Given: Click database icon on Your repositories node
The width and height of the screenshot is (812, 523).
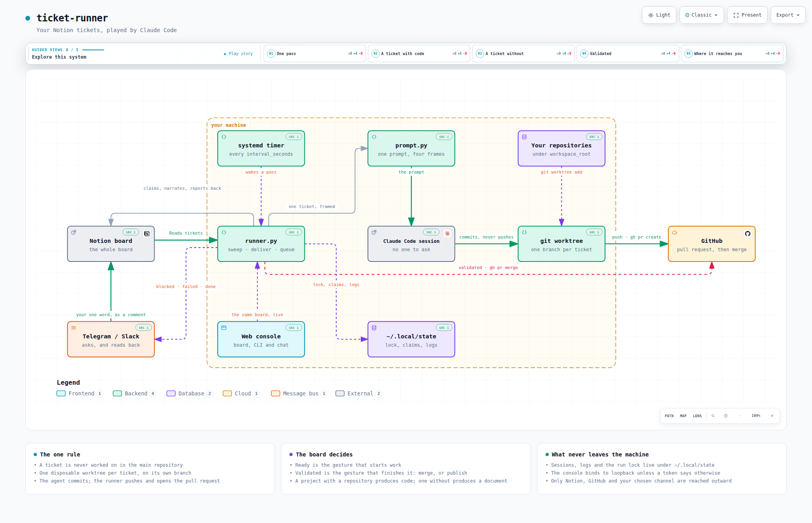Looking at the screenshot, I should 524,137.
